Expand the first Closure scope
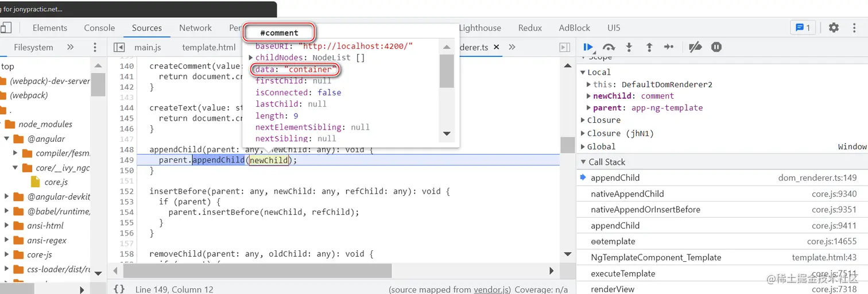Viewport: 868px width, 294px height. coord(583,120)
